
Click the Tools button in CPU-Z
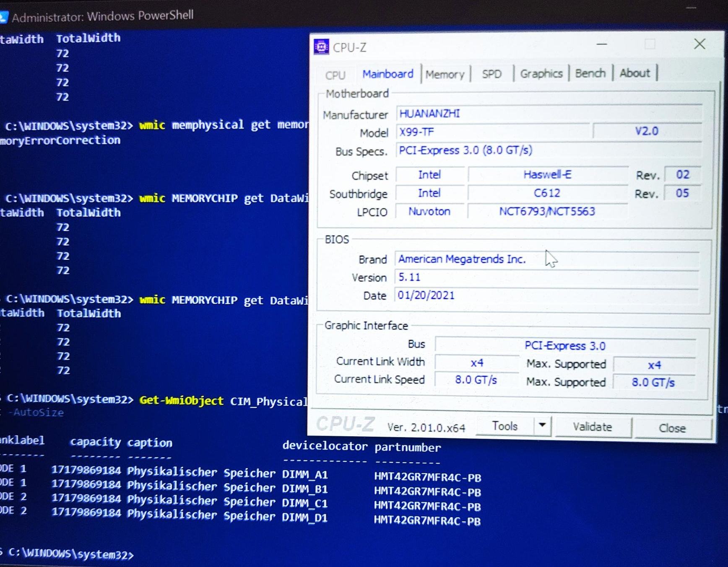click(x=505, y=426)
